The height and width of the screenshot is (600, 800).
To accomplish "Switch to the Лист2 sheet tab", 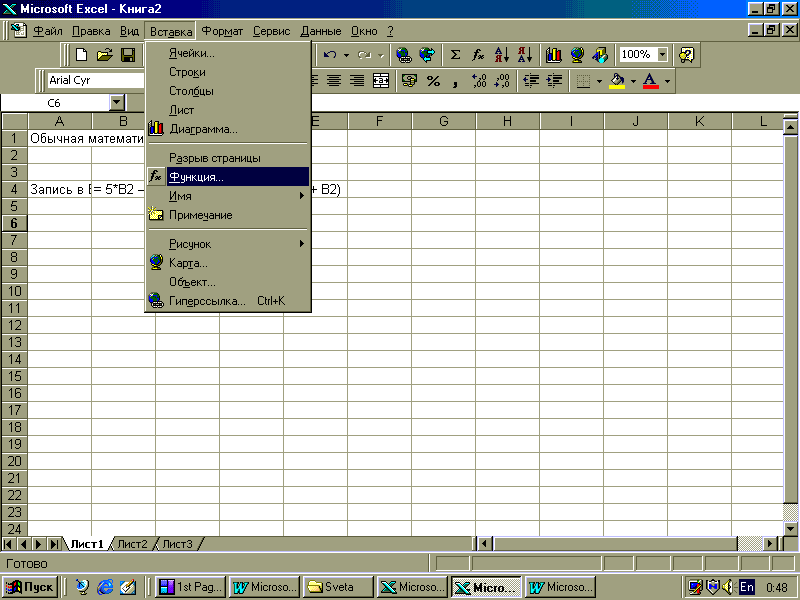I will (132, 544).
